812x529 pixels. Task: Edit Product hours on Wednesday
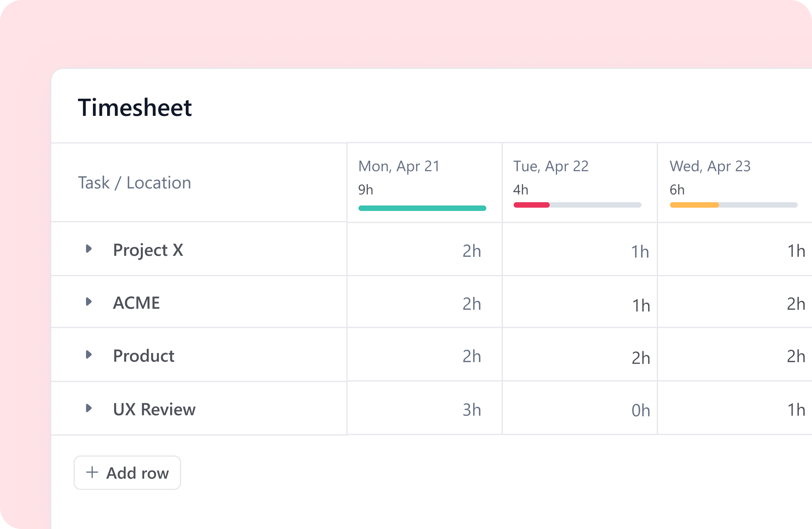pyautogui.click(x=796, y=356)
